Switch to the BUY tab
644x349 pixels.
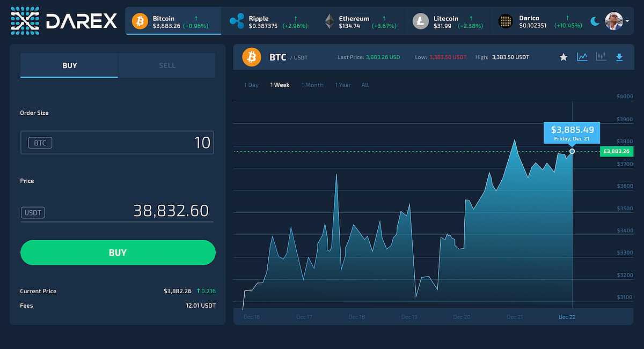[69, 65]
